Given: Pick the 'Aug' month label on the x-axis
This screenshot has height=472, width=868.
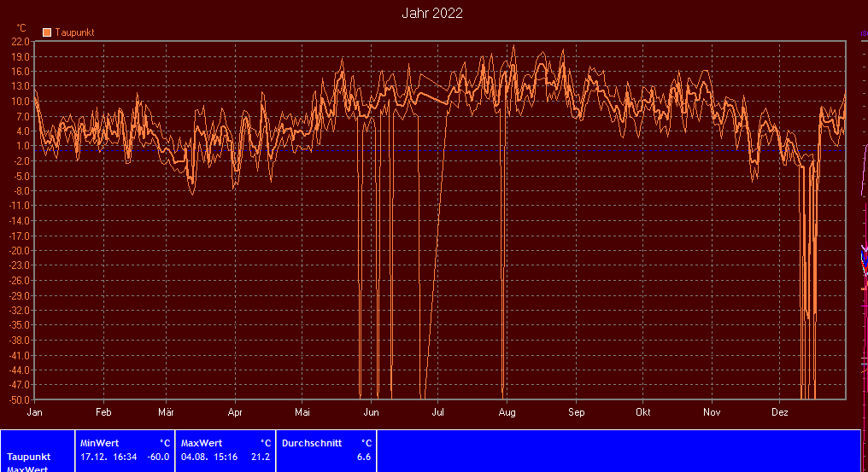Looking at the screenshot, I should pyautogui.click(x=507, y=412).
